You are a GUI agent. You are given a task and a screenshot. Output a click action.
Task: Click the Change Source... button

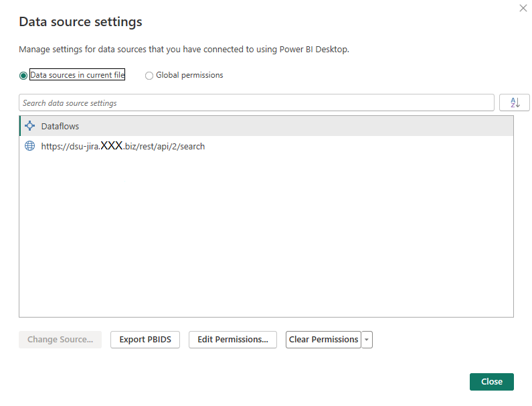tap(60, 340)
